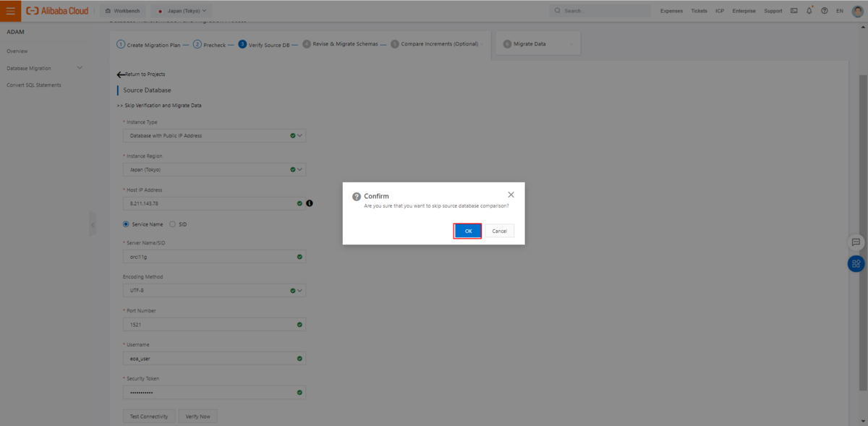
Task: Click the Host IP Address info icon
Action: 310,203
